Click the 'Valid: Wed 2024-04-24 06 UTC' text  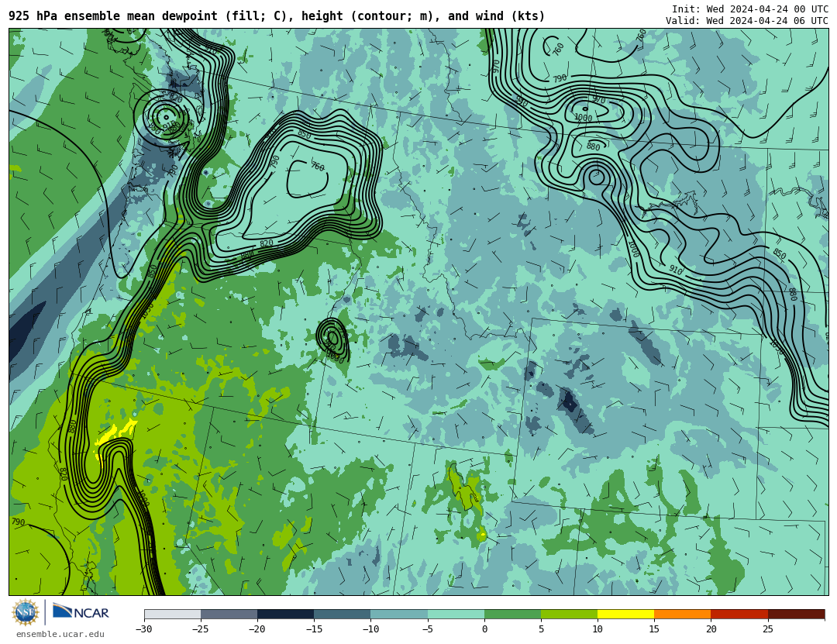(747, 21)
